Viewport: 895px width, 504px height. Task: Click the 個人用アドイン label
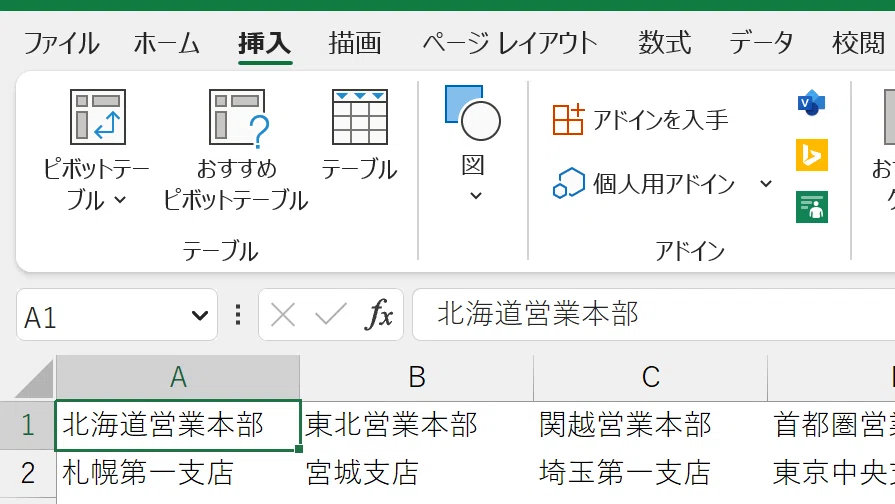pyautogui.click(x=664, y=184)
